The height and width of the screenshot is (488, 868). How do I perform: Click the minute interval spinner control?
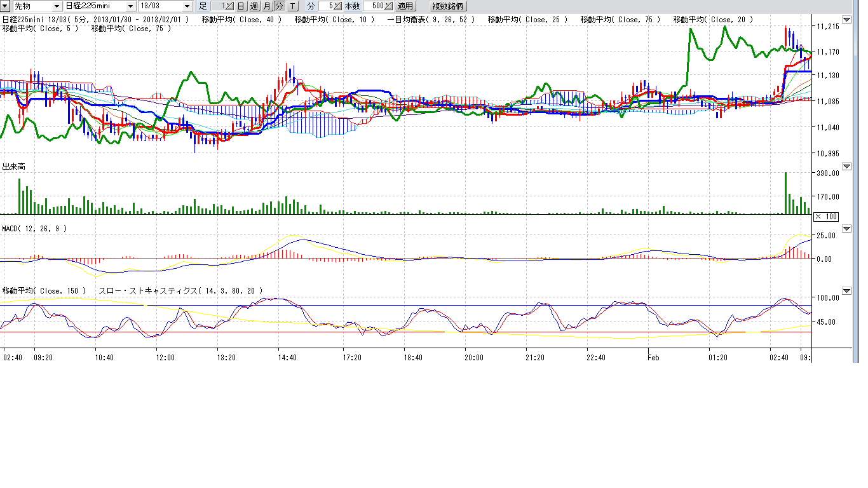coord(338,6)
